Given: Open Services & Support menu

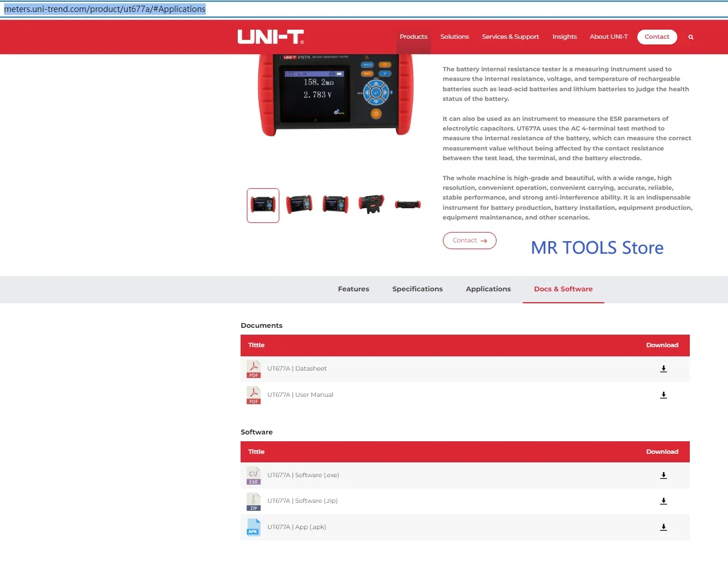Looking at the screenshot, I should (x=510, y=36).
